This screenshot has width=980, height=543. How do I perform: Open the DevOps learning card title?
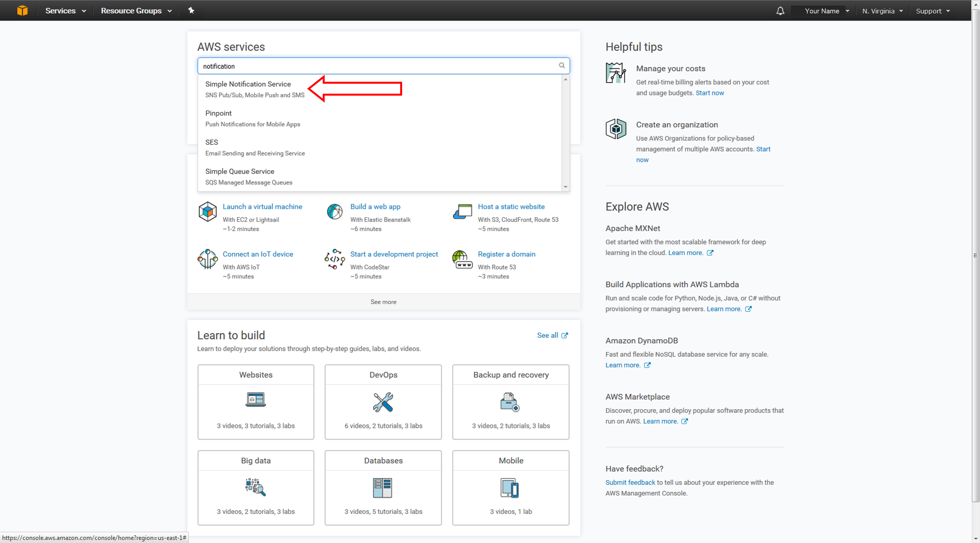[383, 375]
